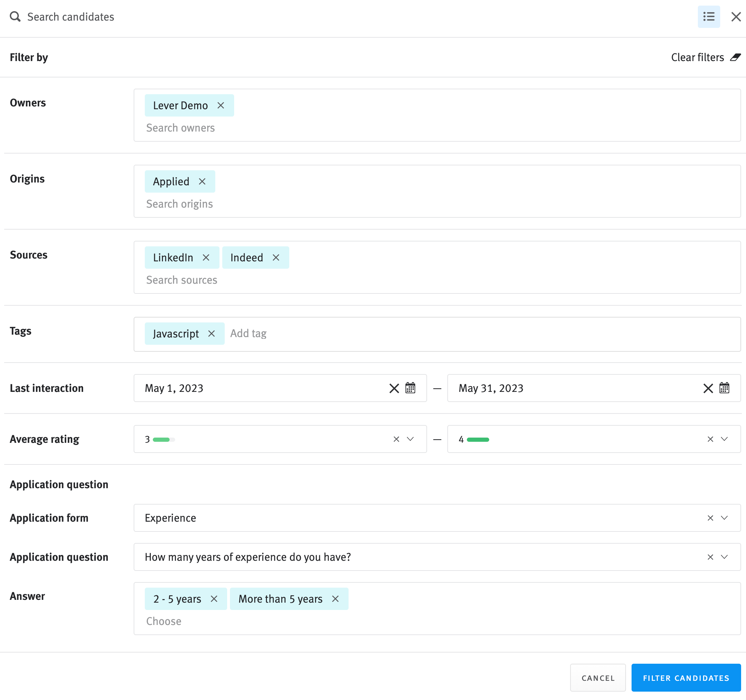746x700 pixels.
Task: Remove the LinkedIn source chip
Action: click(206, 258)
